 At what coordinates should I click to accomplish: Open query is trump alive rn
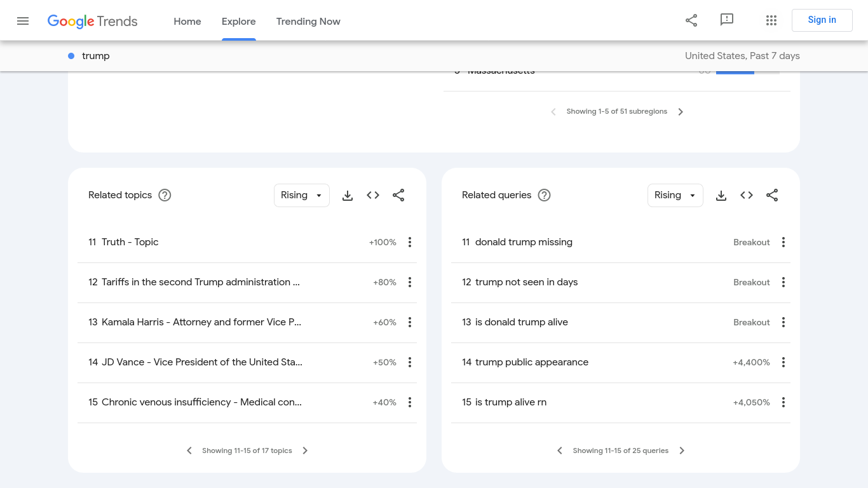[x=511, y=402]
